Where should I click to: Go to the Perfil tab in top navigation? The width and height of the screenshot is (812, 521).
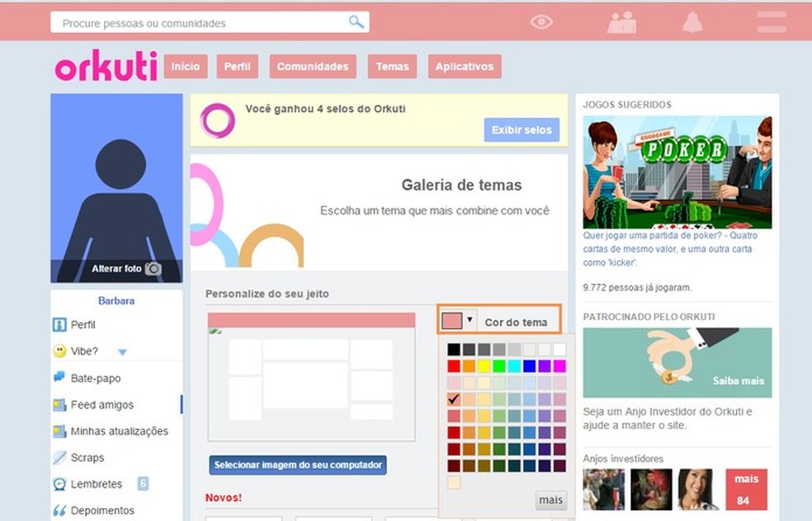click(x=237, y=66)
